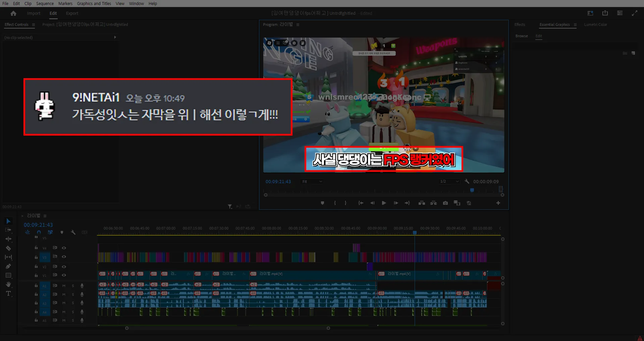The image size is (644, 341).
Task: Play the Program monitor sequence
Action: tap(384, 203)
